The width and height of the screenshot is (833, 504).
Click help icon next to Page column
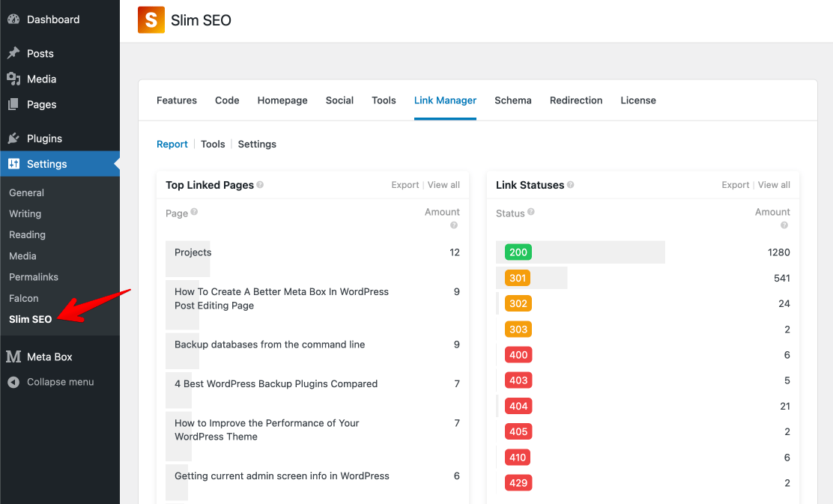point(194,211)
